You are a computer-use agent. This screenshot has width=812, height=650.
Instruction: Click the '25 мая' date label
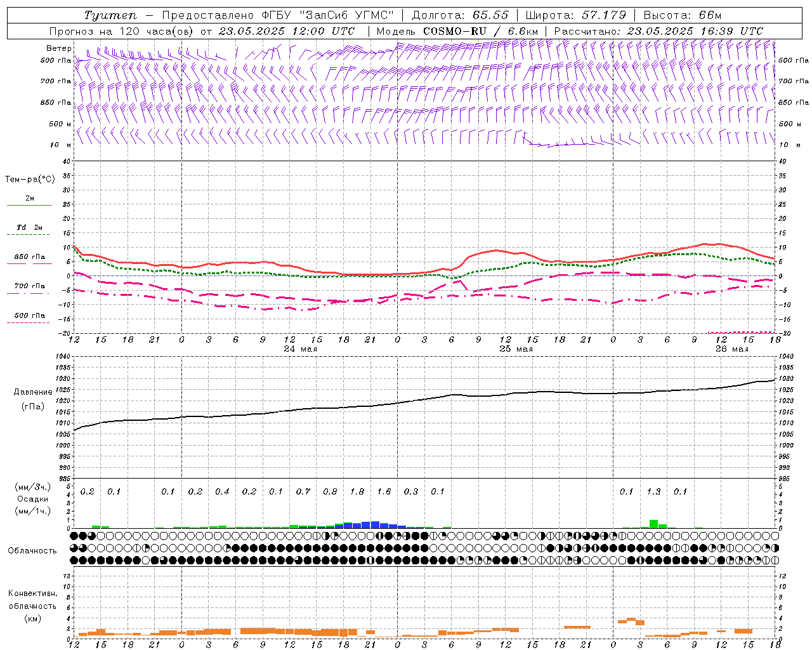tap(516, 349)
